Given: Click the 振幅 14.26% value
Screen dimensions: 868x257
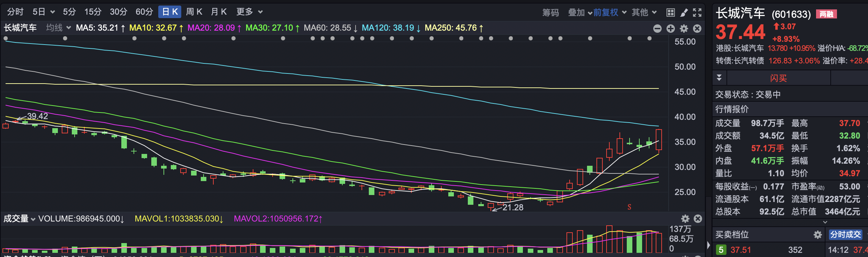Looking at the screenshot, I should pyautogui.click(x=846, y=161).
